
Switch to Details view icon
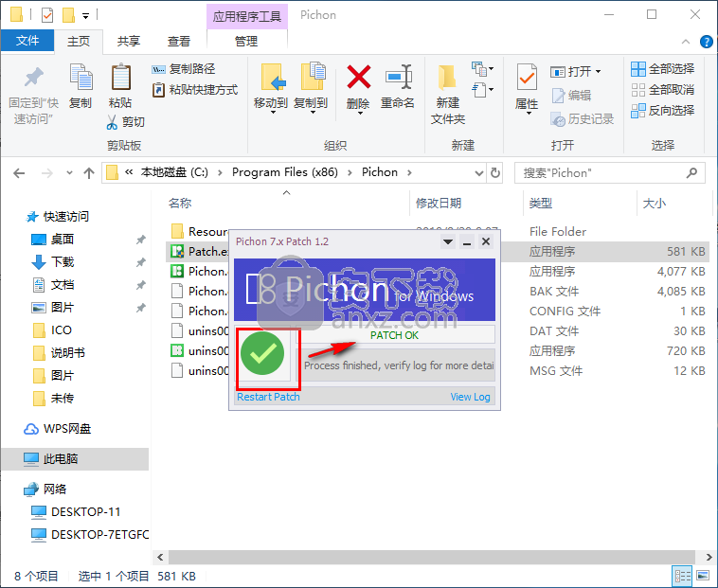[682, 576]
